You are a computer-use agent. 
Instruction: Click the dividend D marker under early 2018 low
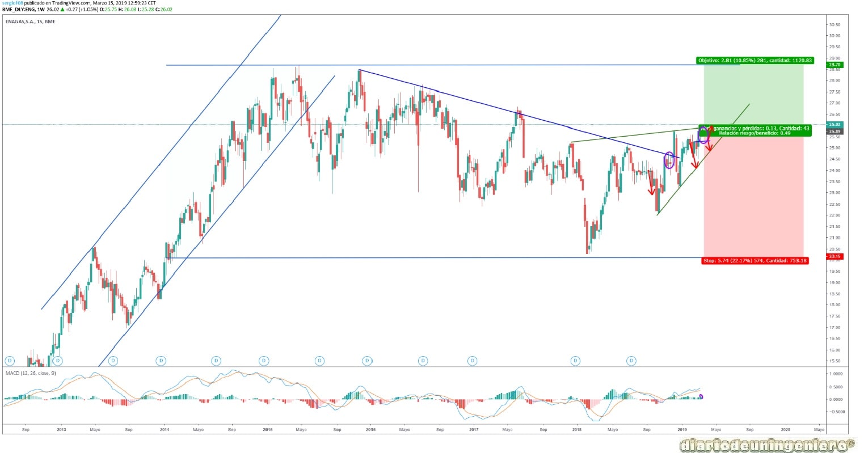576,360
